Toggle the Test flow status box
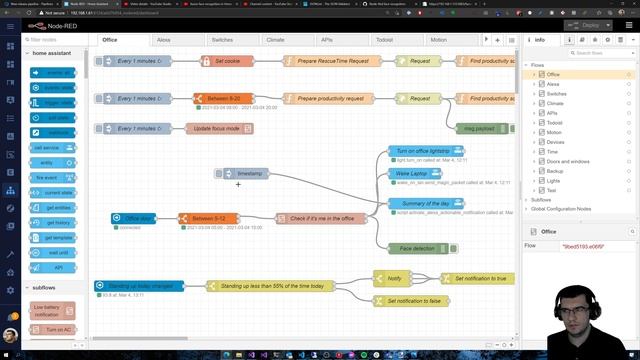This screenshot has height=360, width=640. tap(629, 190)
